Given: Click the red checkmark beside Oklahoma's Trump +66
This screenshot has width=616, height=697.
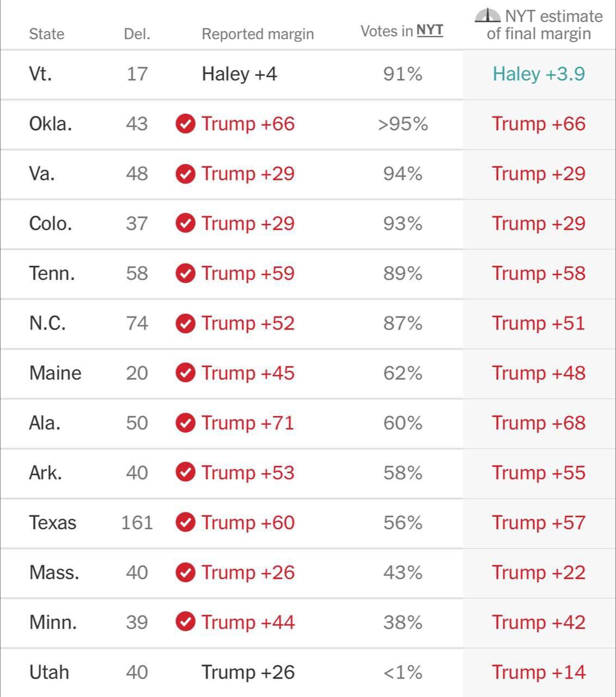Looking at the screenshot, I should (185, 124).
